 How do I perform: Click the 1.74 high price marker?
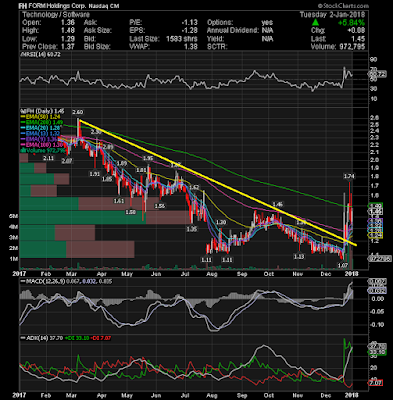point(349,176)
